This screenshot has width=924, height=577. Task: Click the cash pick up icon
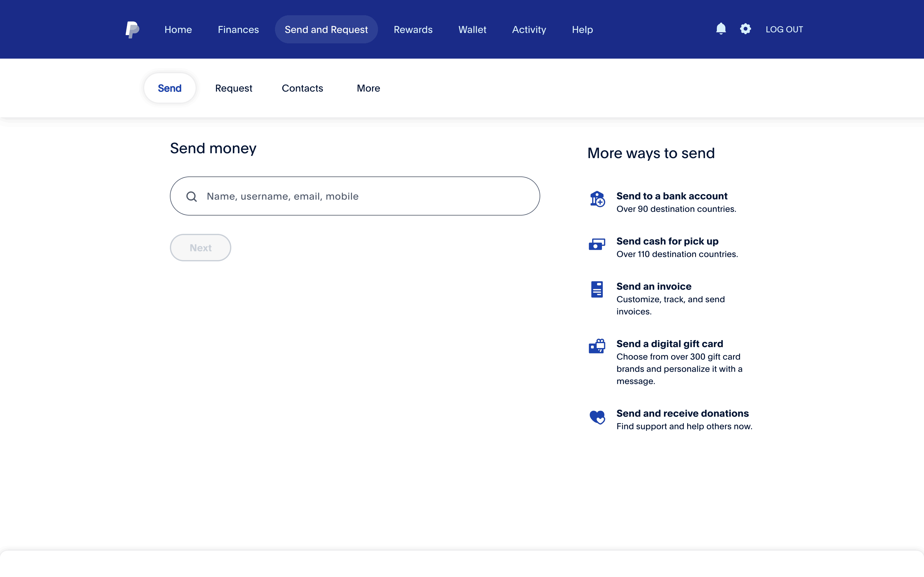tap(597, 244)
